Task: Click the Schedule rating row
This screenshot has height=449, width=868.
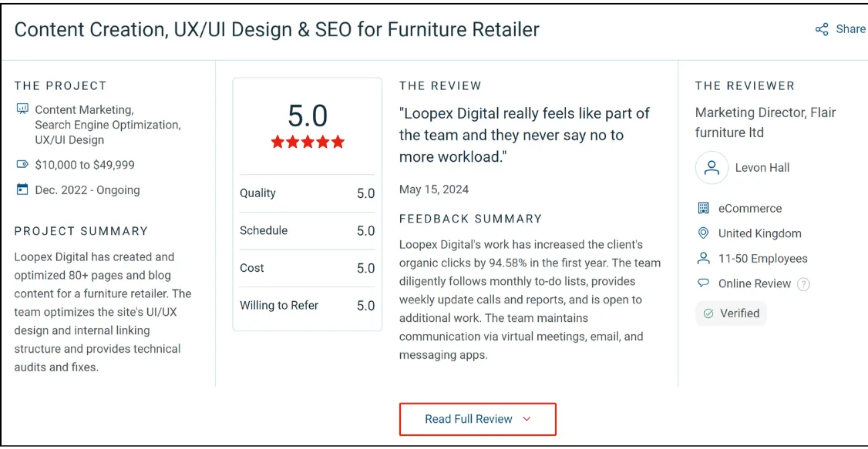Action: 308,230
